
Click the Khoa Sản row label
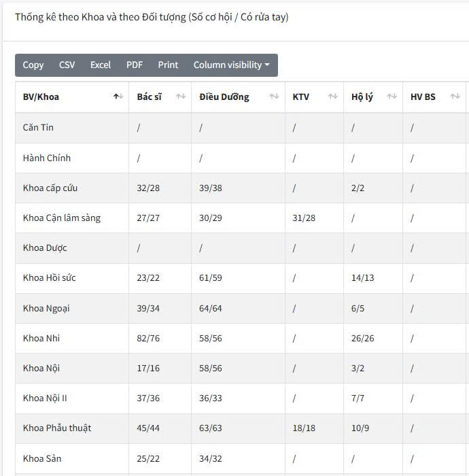42,458
